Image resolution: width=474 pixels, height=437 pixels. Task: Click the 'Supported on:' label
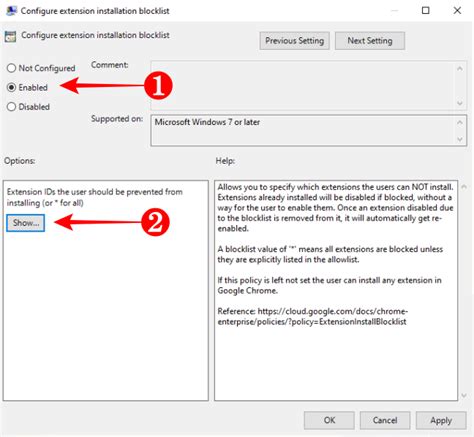(x=117, y=119)
